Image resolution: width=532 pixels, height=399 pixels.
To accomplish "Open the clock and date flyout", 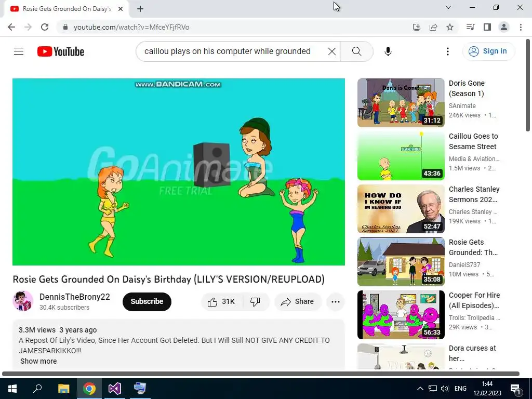I will (x=487, y=389).
